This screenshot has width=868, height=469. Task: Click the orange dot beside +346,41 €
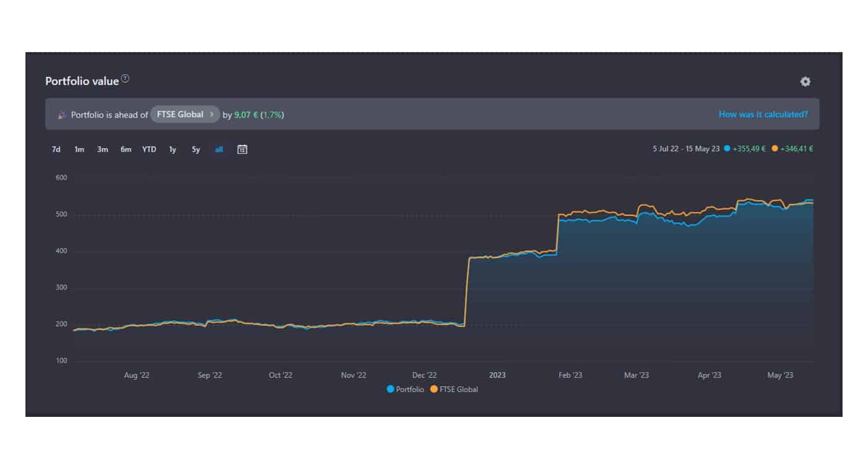(x=775, y=149)
